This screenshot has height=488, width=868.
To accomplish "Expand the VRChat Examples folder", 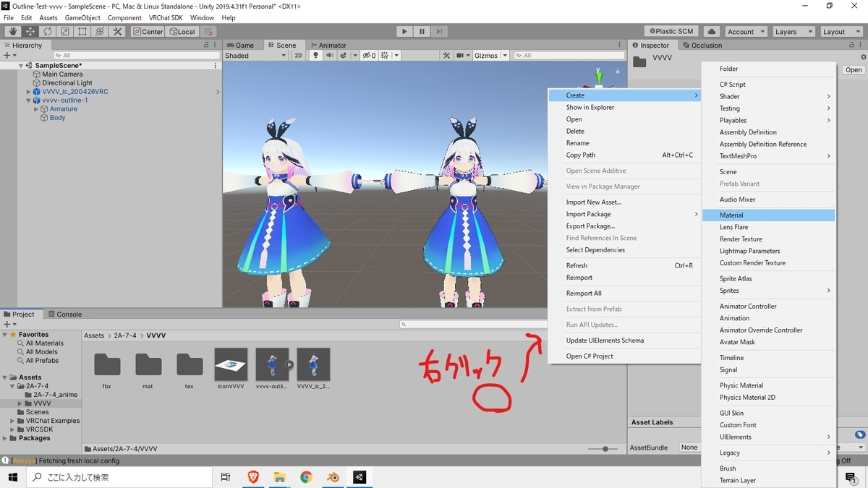I will (x=12, y=421).
